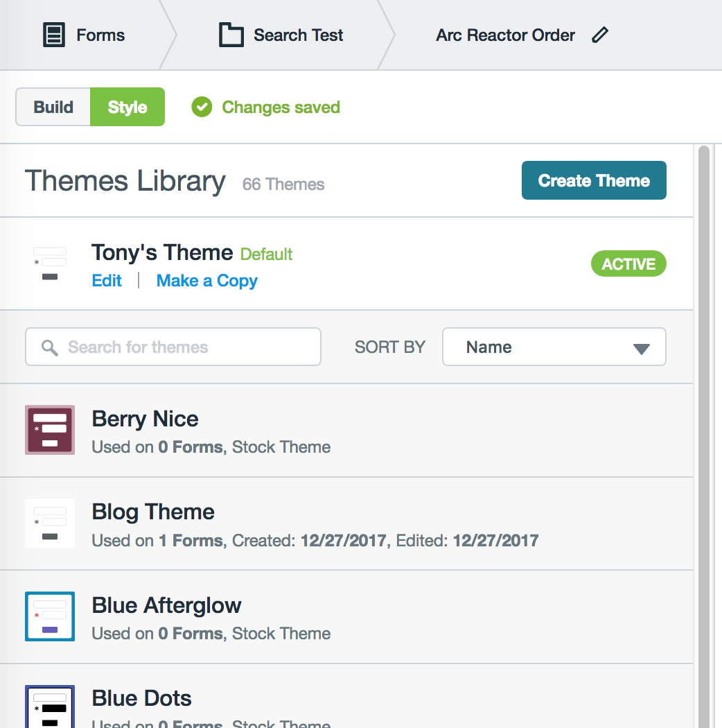Screen dimensions: 722x728
Task: Click the pencil icon to rename form
Action: (x=600, y=35)
